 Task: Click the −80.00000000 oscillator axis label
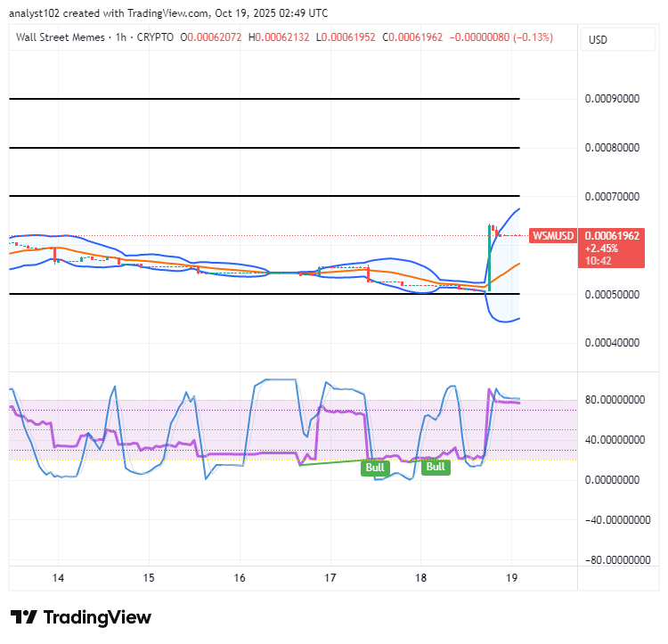coord(618,560)
